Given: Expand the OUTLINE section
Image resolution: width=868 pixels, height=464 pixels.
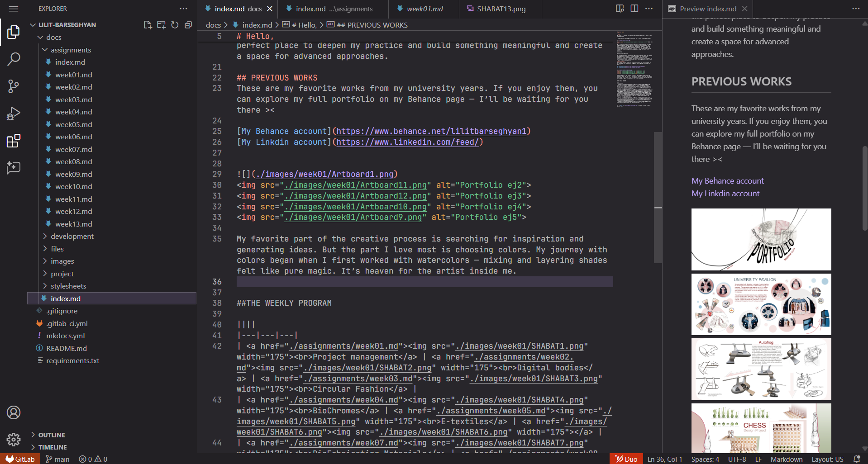Looking at the screenshot, I should coord(51,435).
